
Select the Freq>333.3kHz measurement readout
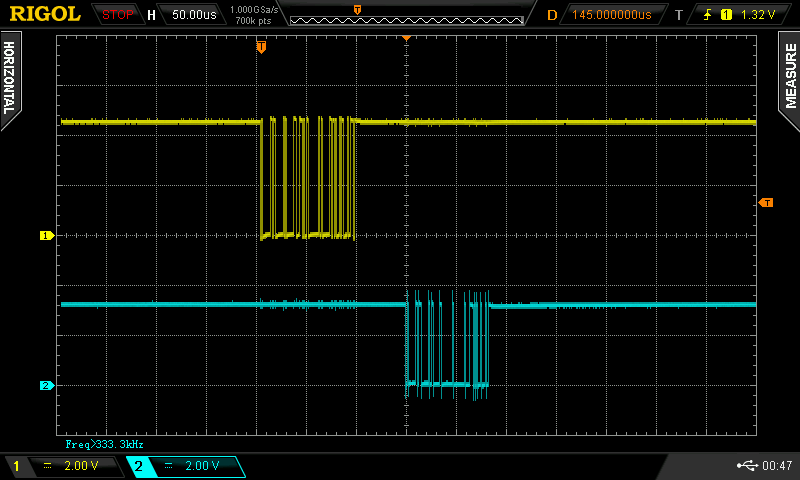pyautogui.click(x=105, y=444)
